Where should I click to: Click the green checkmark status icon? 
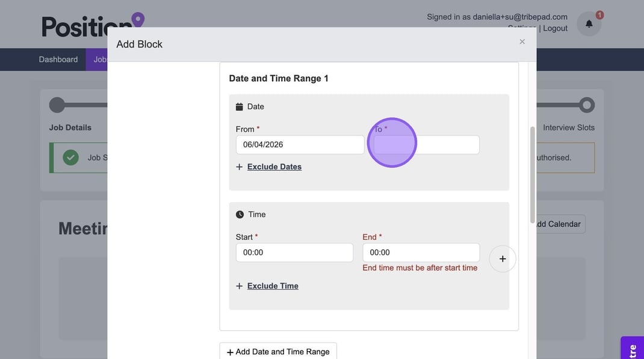pyautogui.click(x=71, y=158)
